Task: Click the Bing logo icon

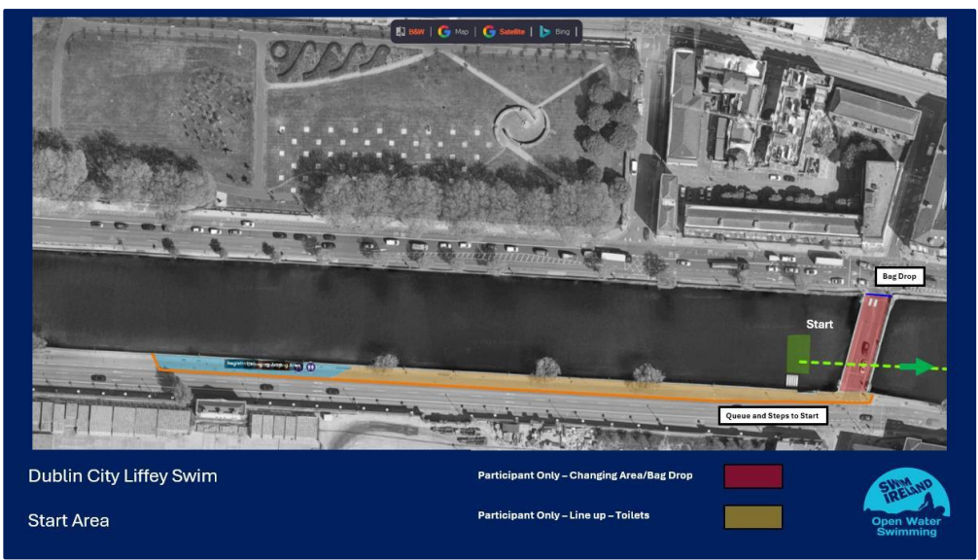Action: 545,31
